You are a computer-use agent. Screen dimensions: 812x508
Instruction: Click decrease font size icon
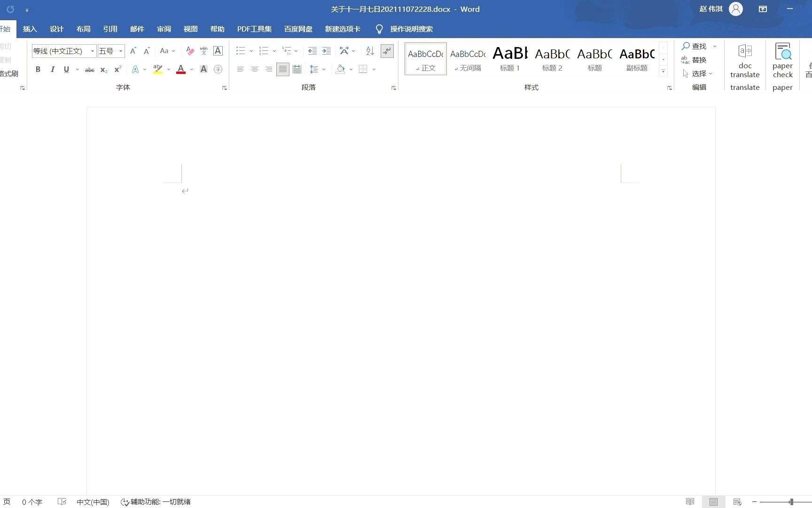[x=147, y=51]
